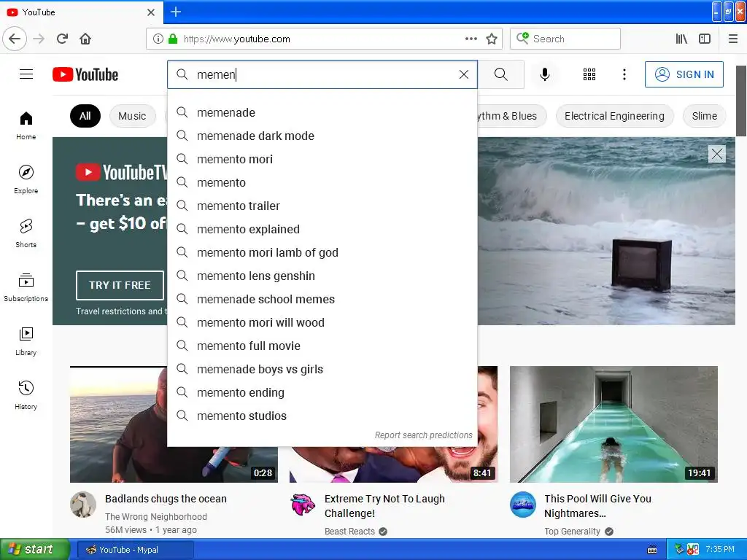
Task: Clear the search text with X icon
Action: [x=464, y=74]
